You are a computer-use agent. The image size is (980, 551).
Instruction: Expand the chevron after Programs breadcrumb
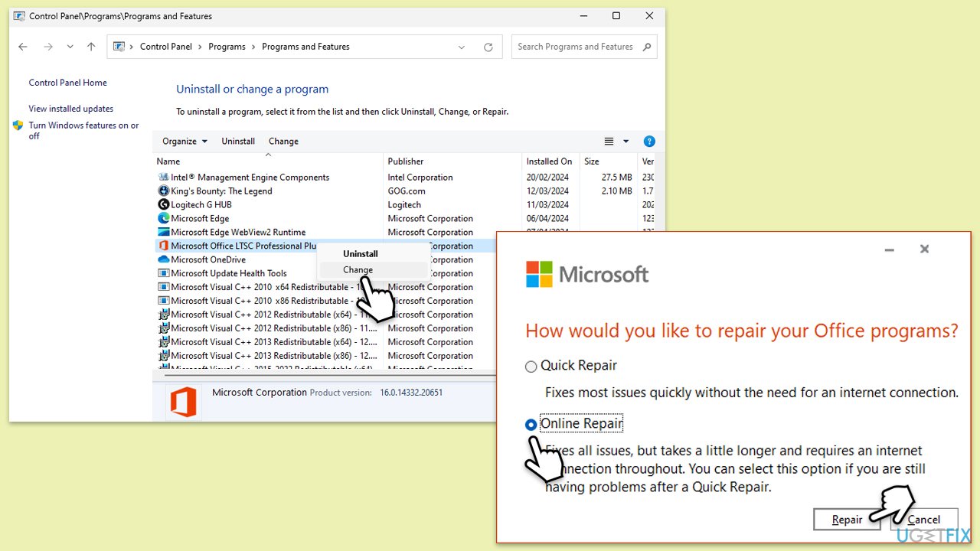tap(254, 47)
